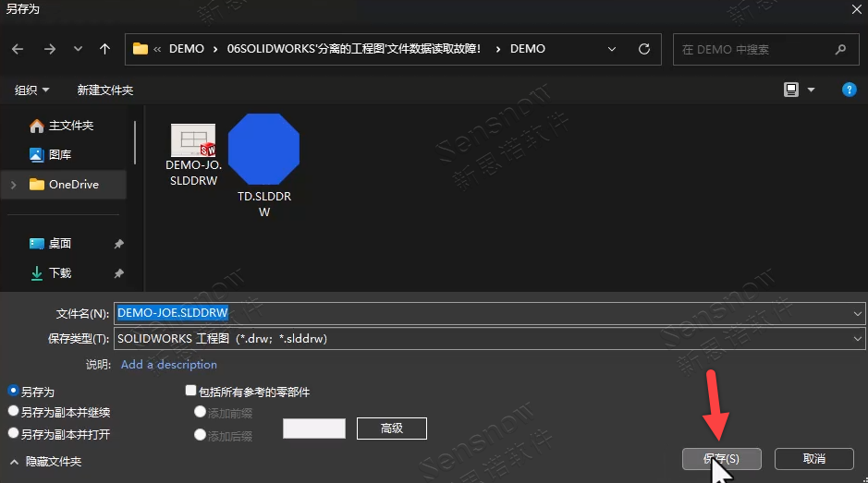Enable 包括所有参考的零部件 checkbox
This screenshot has height=483, width=868.
191,392
